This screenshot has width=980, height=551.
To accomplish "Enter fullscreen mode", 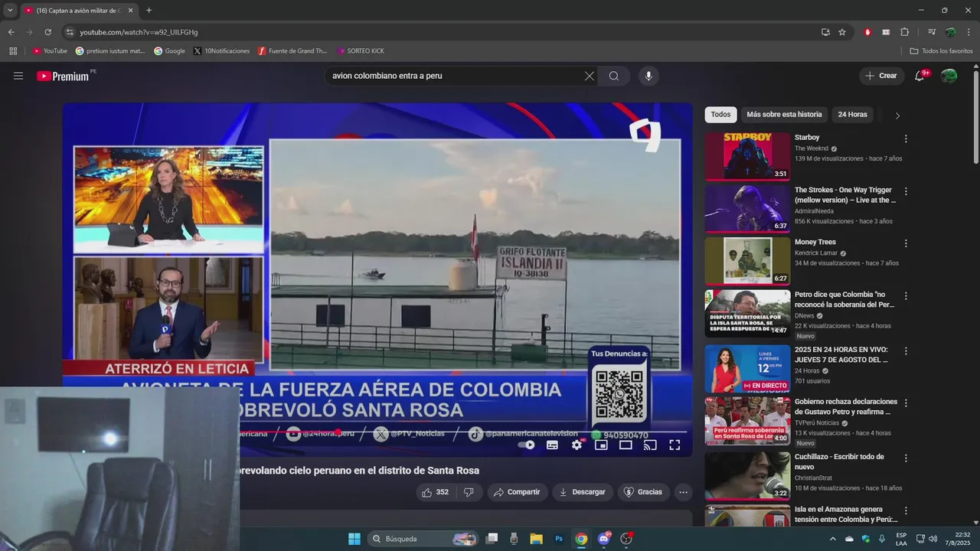I will click(675, 445).
